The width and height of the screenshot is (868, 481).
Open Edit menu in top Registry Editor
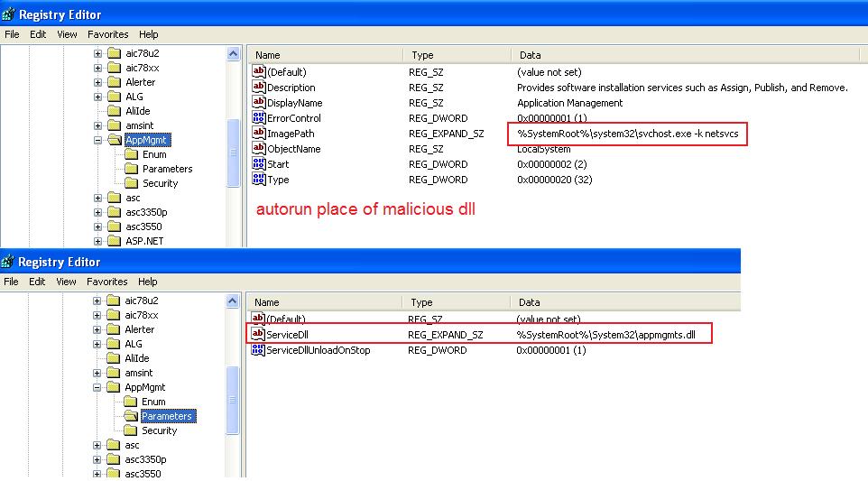38,34
